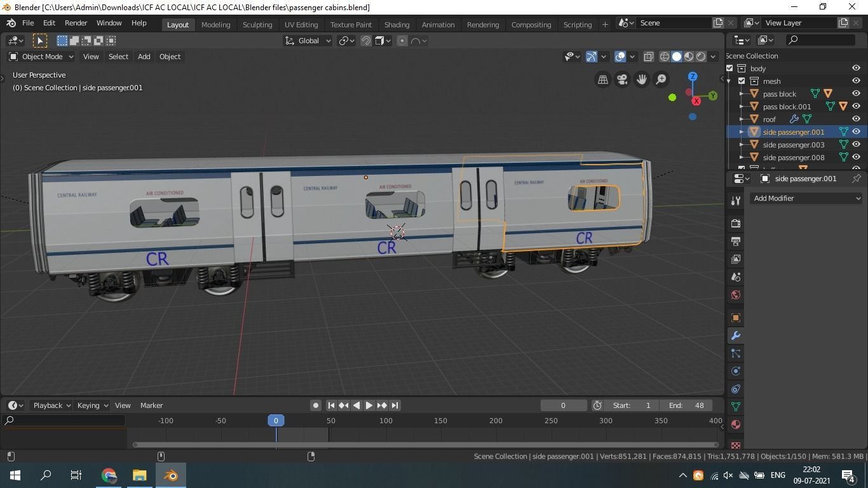
Task: Open the Render properties tab
Action: tap(736, 224)
